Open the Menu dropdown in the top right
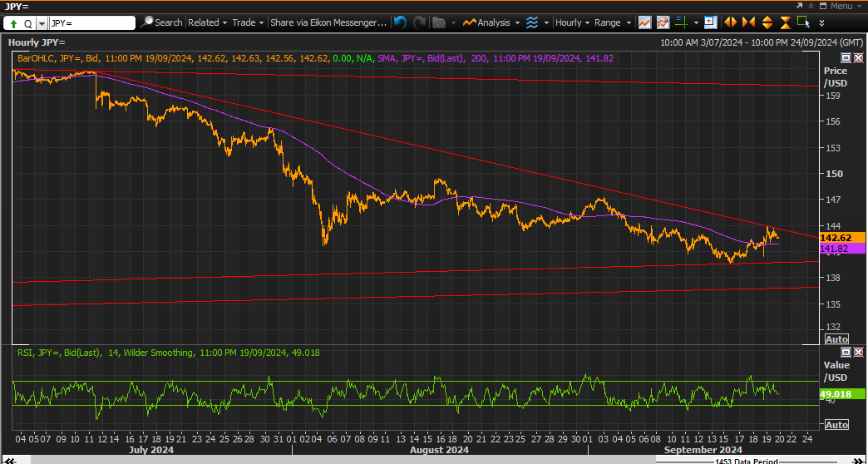This screenshot has width=868, height=464. 845,6
